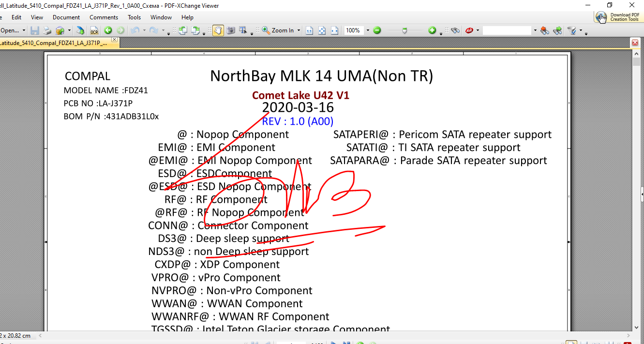Go to next view green arrow
The width and height of the screenshot is (644, 344).
pyautogui.click(x=120, y=30)
